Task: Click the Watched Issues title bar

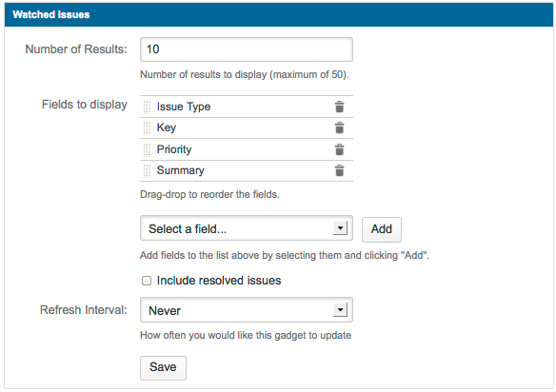Action: pos(279,14)
